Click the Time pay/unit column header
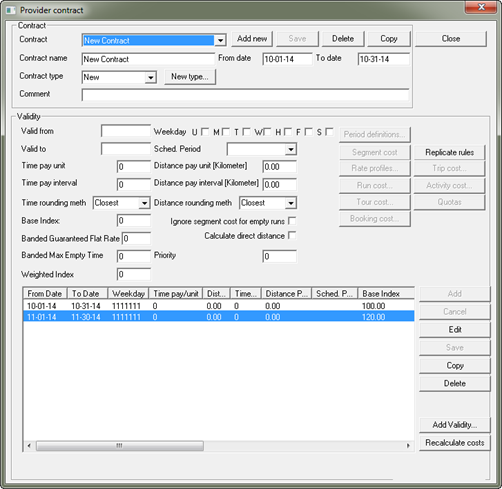This screenshot has height=489, width=502. click(176, 294)
